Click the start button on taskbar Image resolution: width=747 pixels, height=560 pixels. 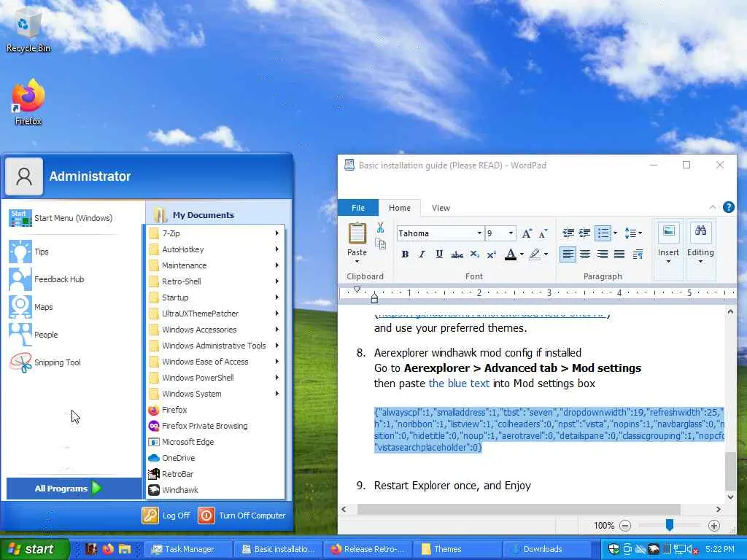coord(34,549)
